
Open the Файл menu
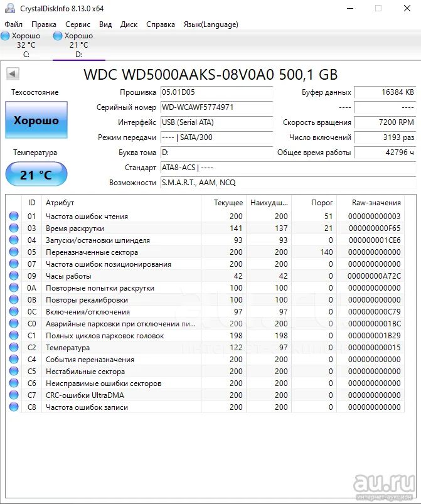(13, 24)
